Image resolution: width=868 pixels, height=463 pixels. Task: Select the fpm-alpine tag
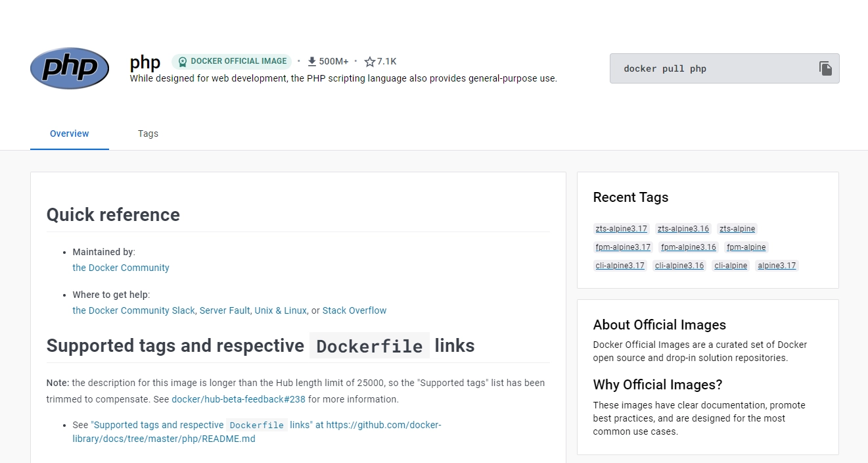(x=746, y=247)
